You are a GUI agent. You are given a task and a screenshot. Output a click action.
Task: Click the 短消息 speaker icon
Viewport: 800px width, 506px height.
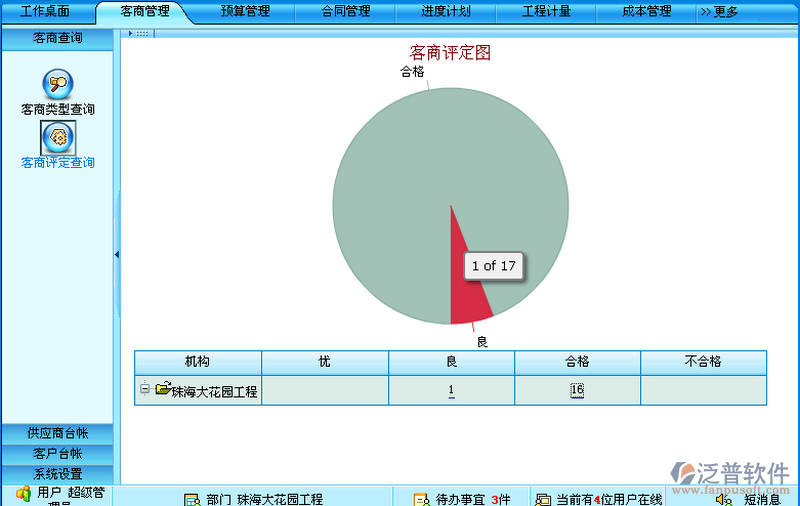[x=724, y=499]
